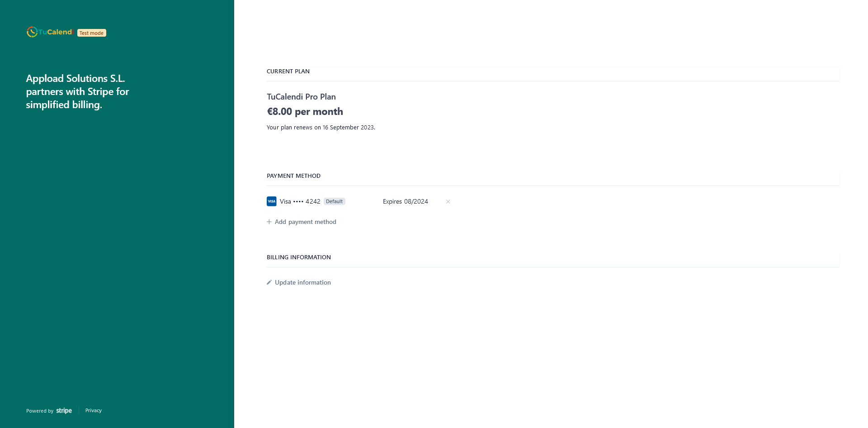Click the TuCalendi Pro Plan title
Screen dimensions: 868x428
301,97
